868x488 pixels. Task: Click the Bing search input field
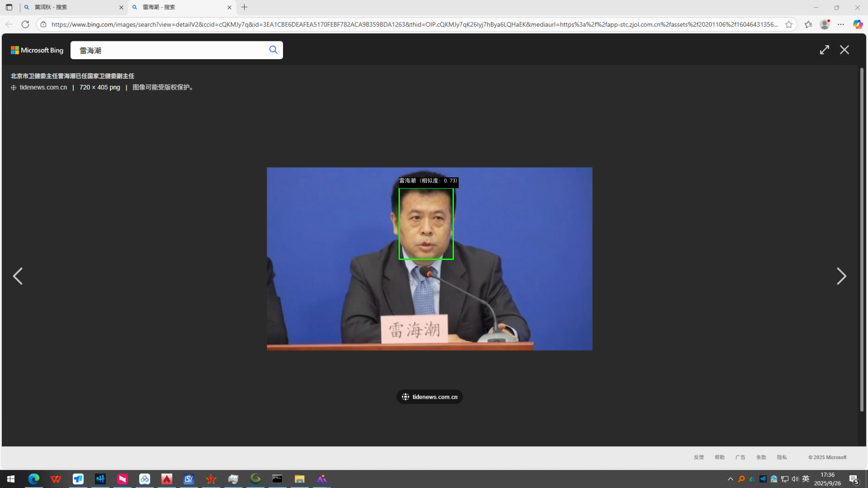click(169, 50)
